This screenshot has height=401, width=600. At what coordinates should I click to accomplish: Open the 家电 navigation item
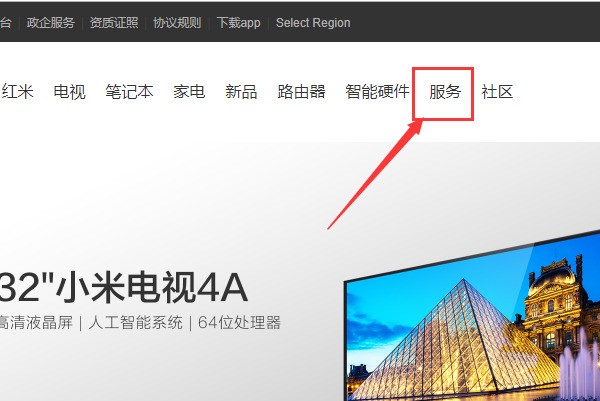(189, 92)
